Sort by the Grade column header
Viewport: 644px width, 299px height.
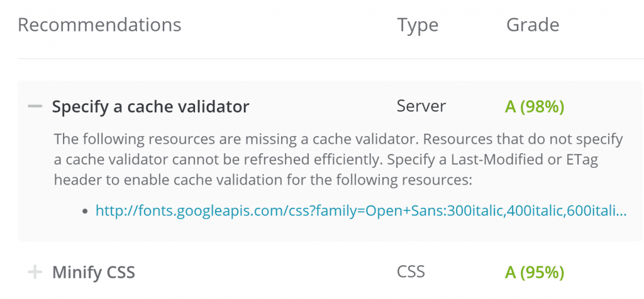tap(533, 25)
